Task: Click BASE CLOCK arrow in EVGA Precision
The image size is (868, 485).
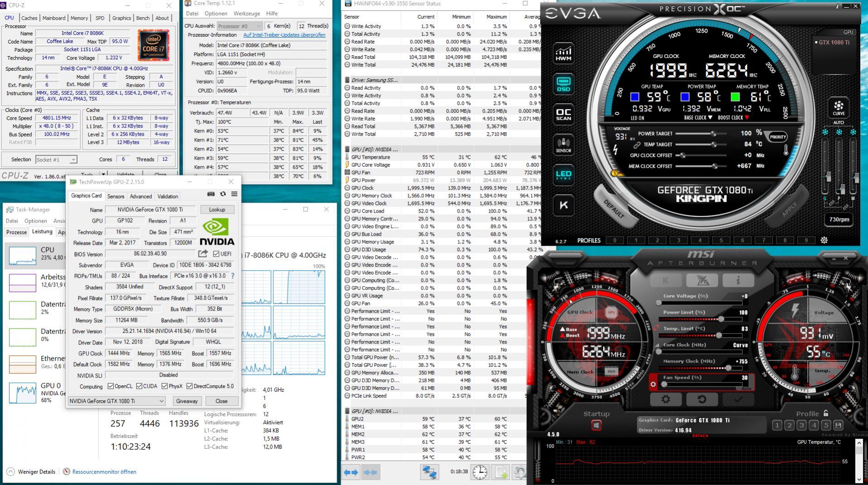Action: coord(710,117)
